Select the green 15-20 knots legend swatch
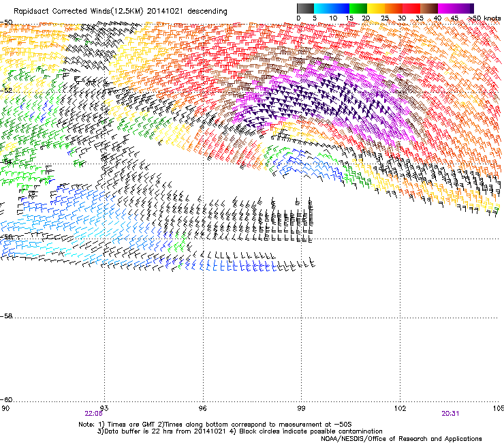 click(358, 8)
